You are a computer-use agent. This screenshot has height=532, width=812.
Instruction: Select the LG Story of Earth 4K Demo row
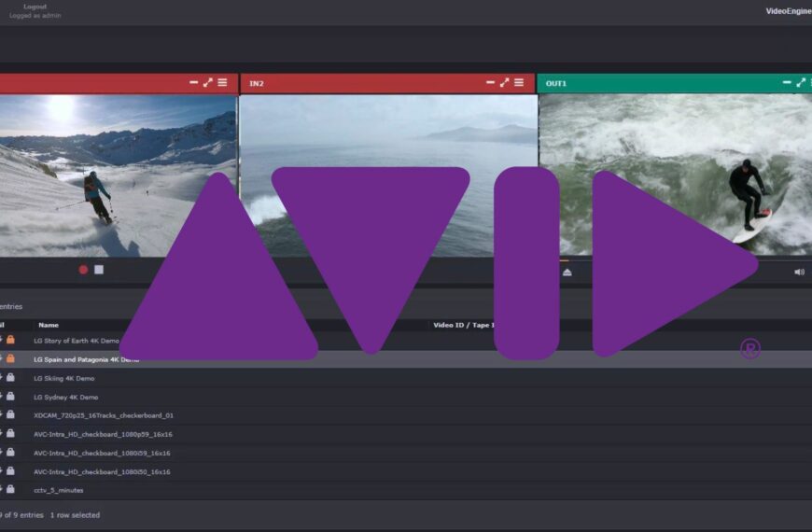pos(406,341)
